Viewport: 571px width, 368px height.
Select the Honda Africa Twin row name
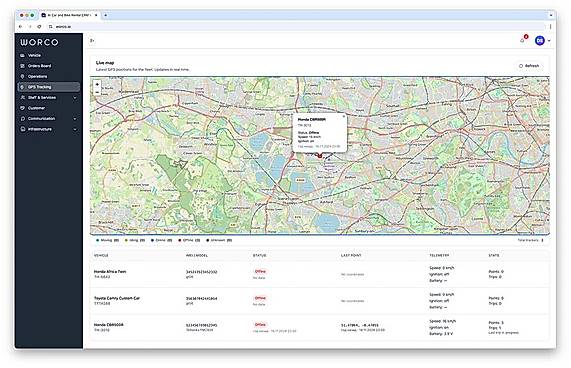[x=110, y=272]
